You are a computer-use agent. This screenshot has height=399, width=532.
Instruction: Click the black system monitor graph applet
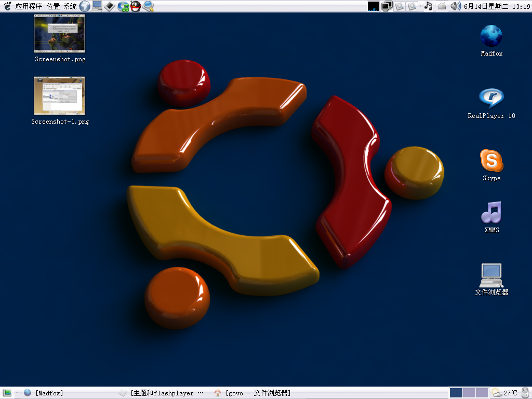coord(373,6)
